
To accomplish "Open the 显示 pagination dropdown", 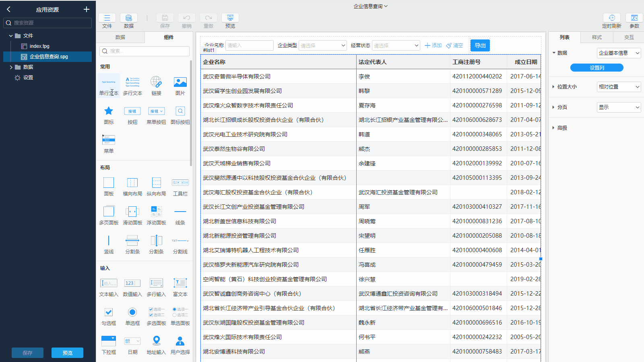I will [x=619, y=107].
